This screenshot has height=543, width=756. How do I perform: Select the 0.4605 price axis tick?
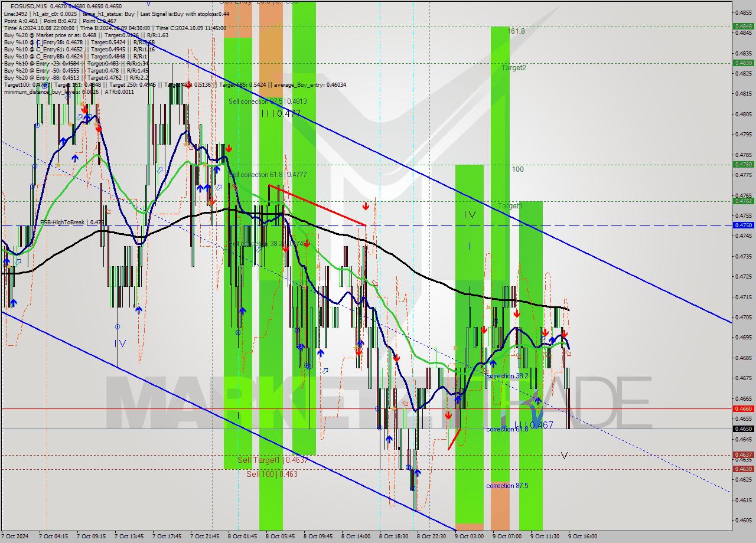point(742,520)
